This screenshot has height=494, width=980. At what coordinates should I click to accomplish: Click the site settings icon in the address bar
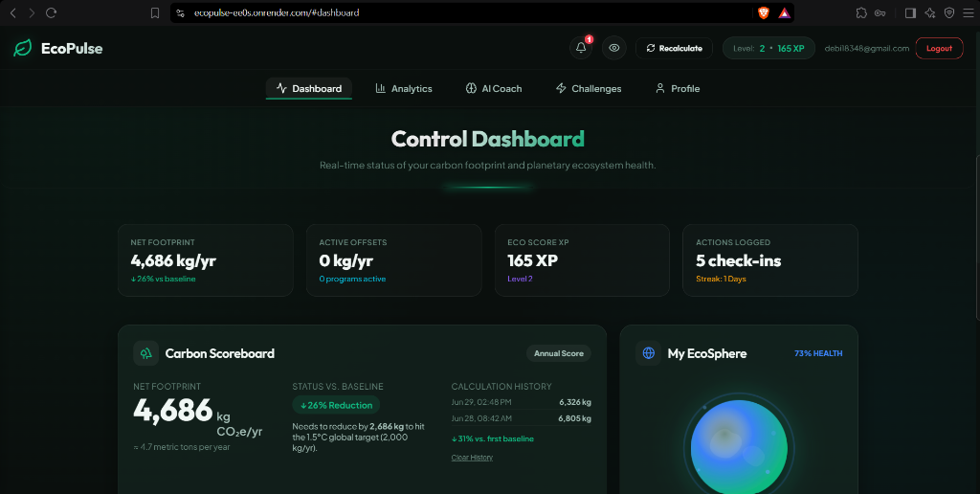click(x=181, y=12)
